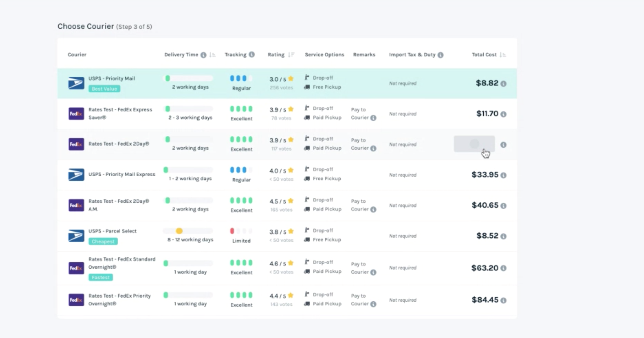Open cost info for the $40.65 price

coord(503,206)
